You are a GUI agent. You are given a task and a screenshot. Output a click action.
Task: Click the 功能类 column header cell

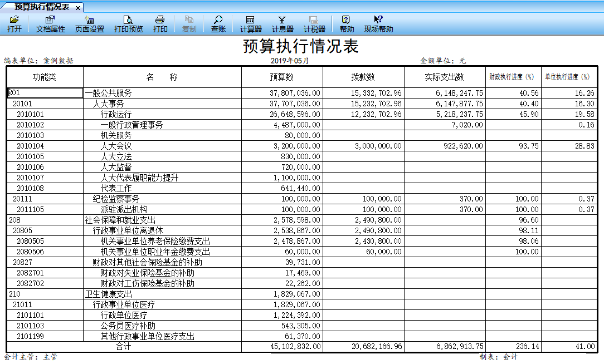pyautogui.click(x=43, y=77)
